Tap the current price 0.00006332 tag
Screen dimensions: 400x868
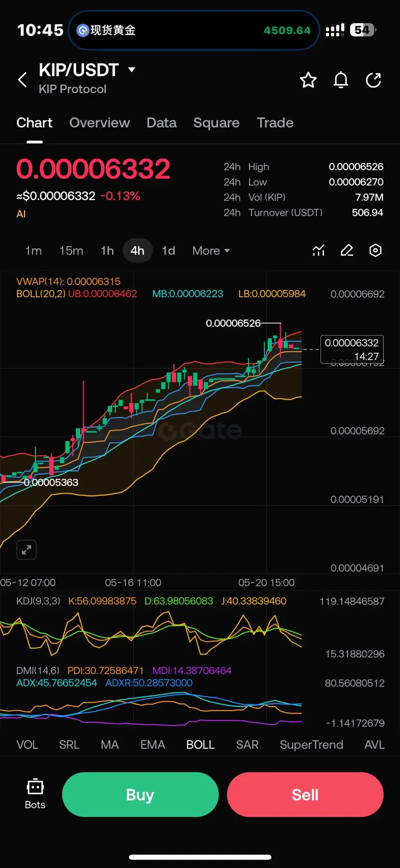click(x=352, y=349)
